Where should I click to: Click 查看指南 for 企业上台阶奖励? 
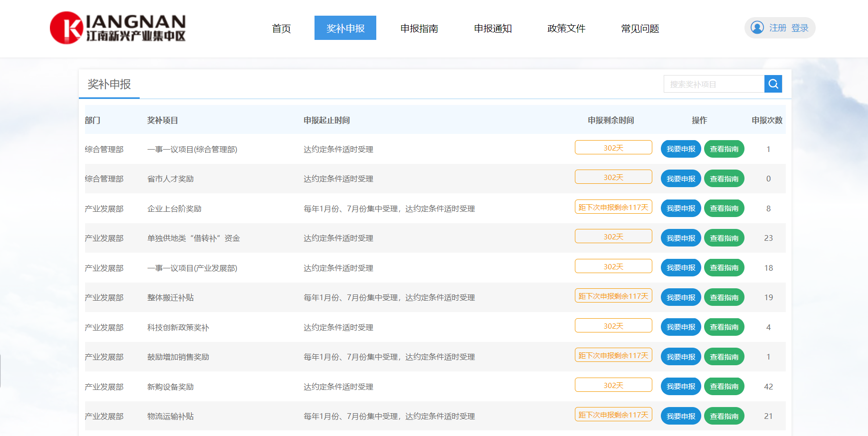click(724, 209)
